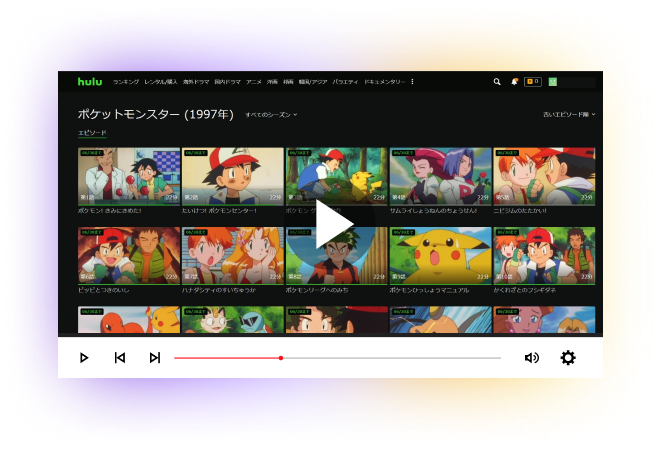Screen dimensions: 661x450
Task: Open the 第5話 thumbnail with Misty and Ash
Action: pyautogui.click(x=544, y=176)
